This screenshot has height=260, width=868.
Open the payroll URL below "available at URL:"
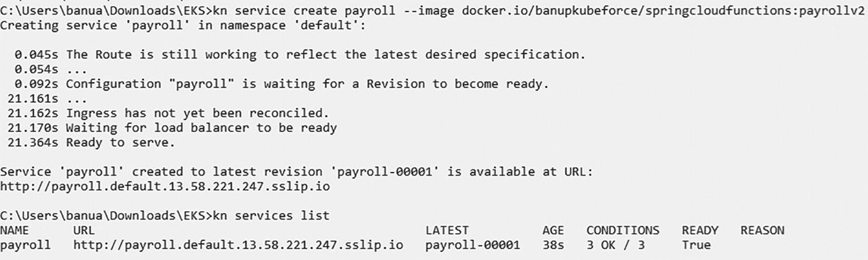click(165, 187)
